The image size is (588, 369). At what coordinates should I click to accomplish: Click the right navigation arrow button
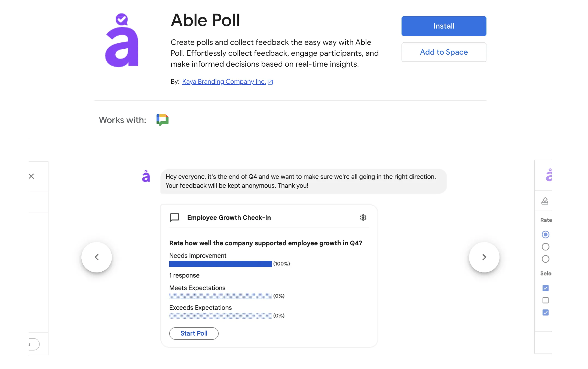tap(484, 257)
